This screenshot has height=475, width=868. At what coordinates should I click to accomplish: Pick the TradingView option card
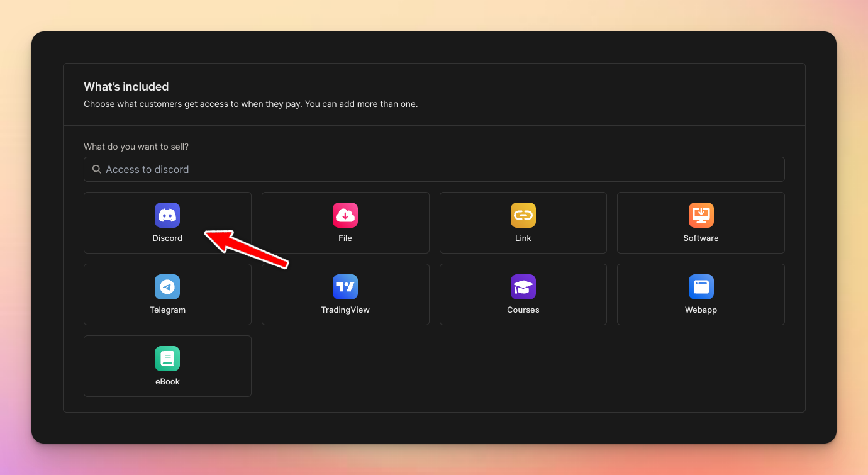coord(345,294)
